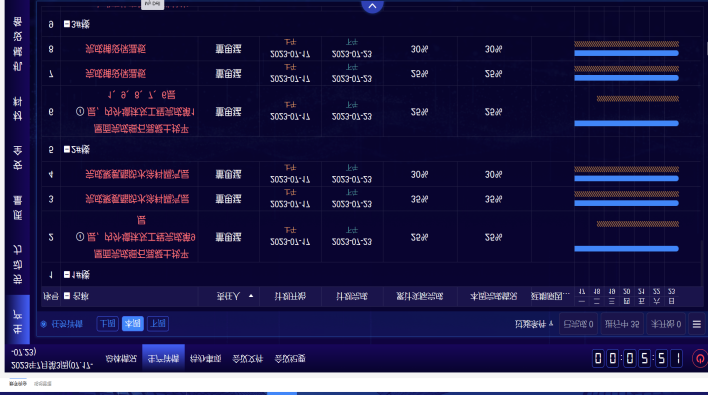Collapse the 3#楼 group row
The height and width of the screenshot is (396, 708).
(67, 23)
